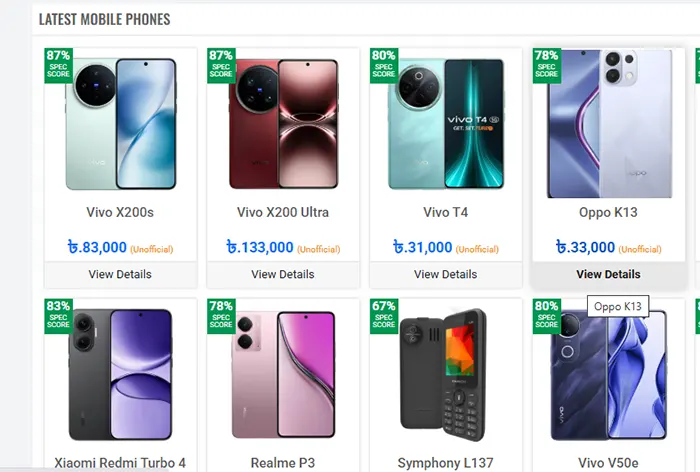This screenshot has height=472, width=700.
Task: Click the 67% spec score badge on Symphony L137
Action: click(384, 315)
